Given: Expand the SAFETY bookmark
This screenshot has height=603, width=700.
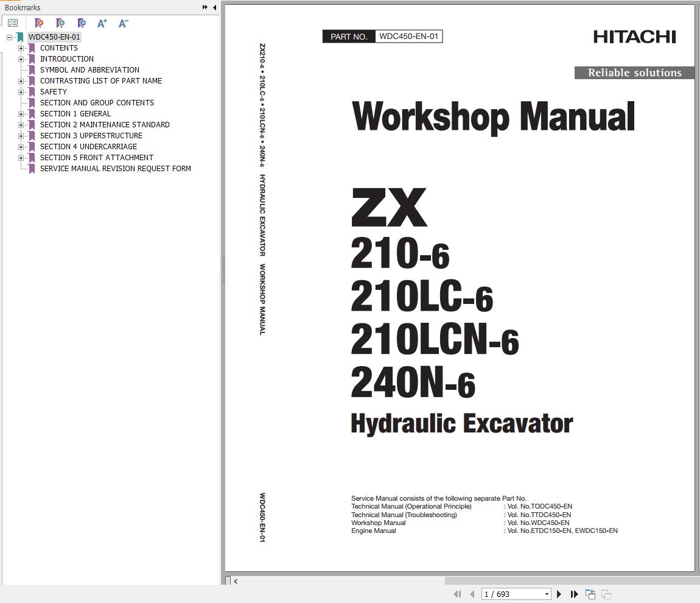Looking at the screenshot, I should pos(21,92).
